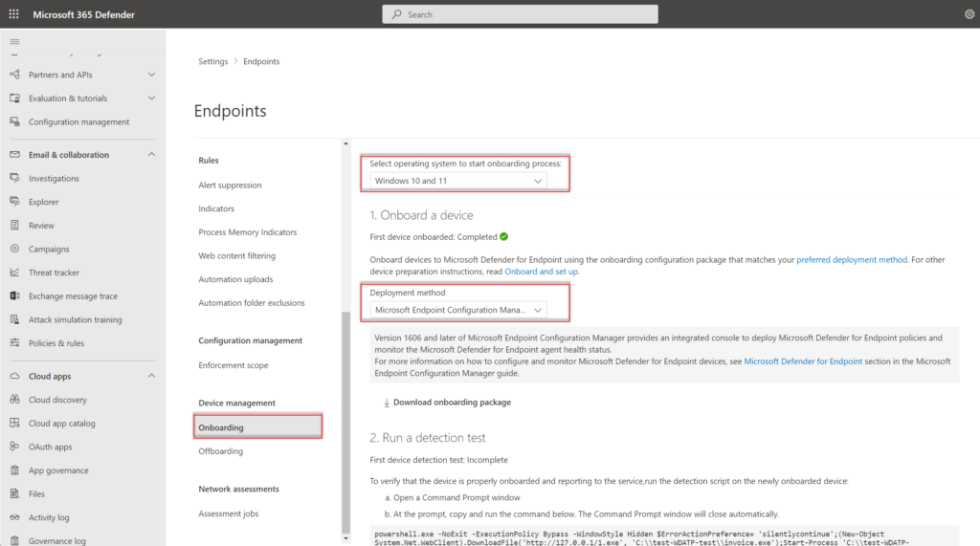Screen dimensions: 980x546
Task: Open Automation folder exclusions
Action: tap(252, 302)
